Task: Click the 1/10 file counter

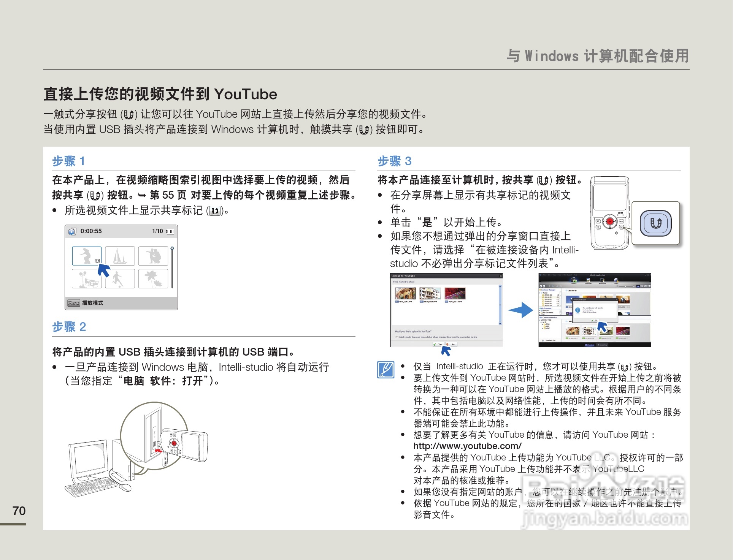Action: 157,231
